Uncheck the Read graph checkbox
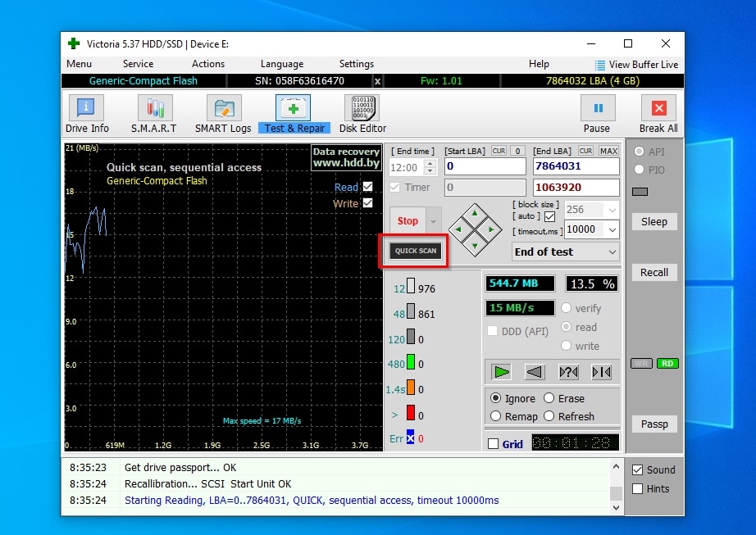This screenshot has height=535, width=756. point(368,186)
